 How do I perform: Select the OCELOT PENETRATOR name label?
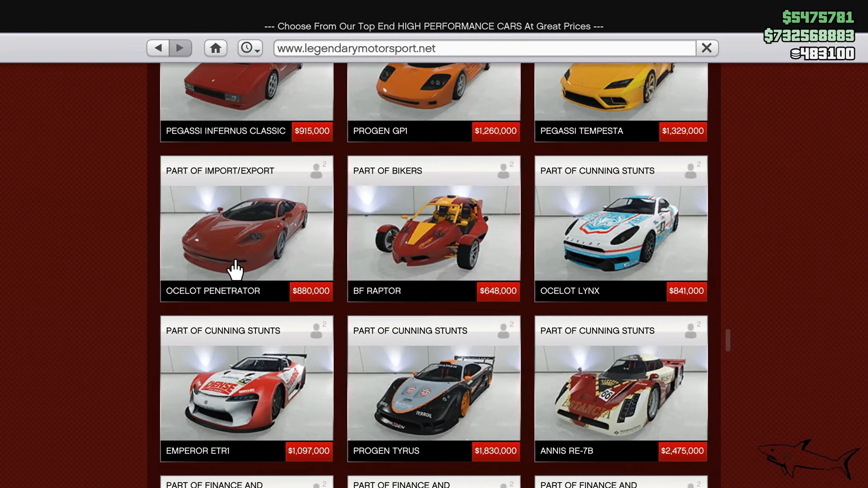[x=213, y=291]
